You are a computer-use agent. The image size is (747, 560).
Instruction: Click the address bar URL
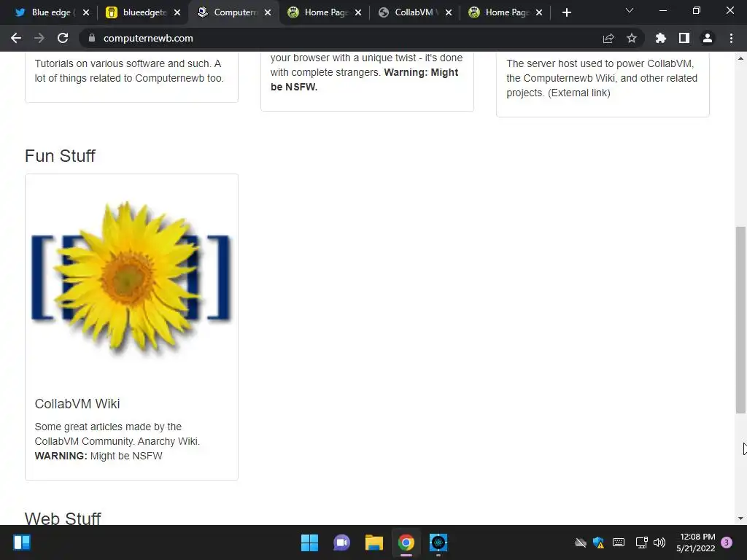coord(148,38)
